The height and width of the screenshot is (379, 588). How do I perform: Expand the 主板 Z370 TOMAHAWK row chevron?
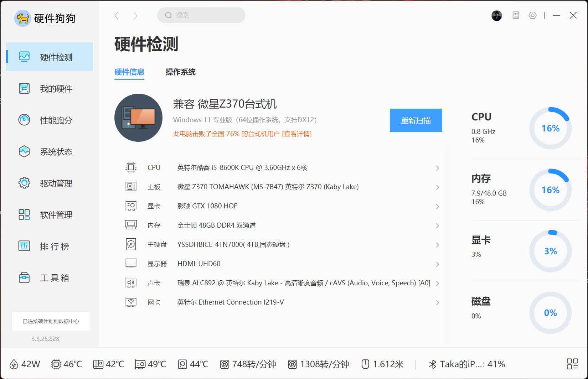coord(437,187)
